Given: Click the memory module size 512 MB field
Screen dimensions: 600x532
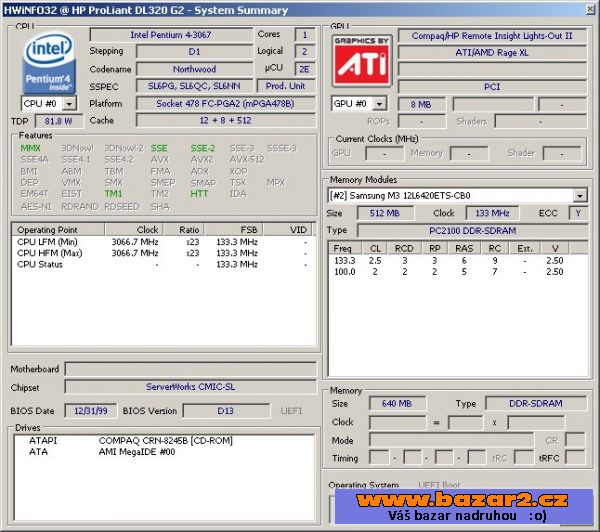Looking at the screenshot, I should tap(385, 213).
